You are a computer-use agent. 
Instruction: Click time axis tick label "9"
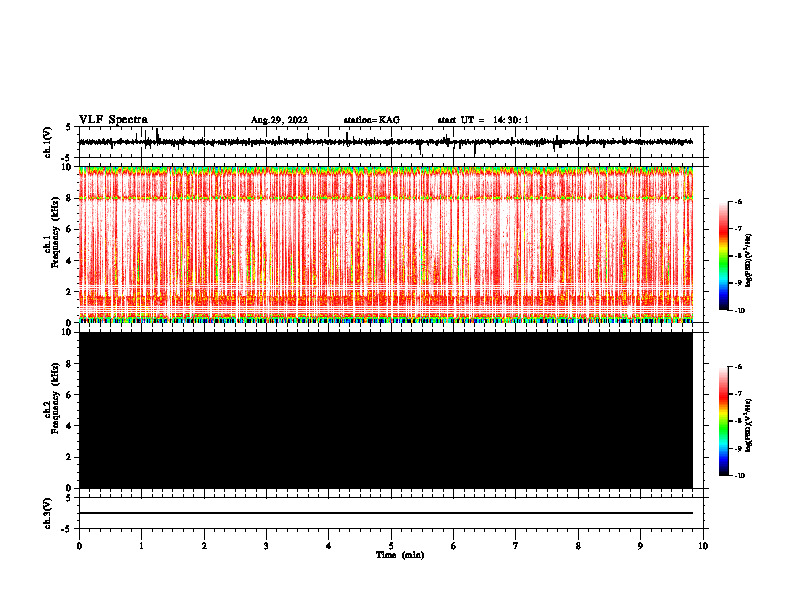(640, 546)
